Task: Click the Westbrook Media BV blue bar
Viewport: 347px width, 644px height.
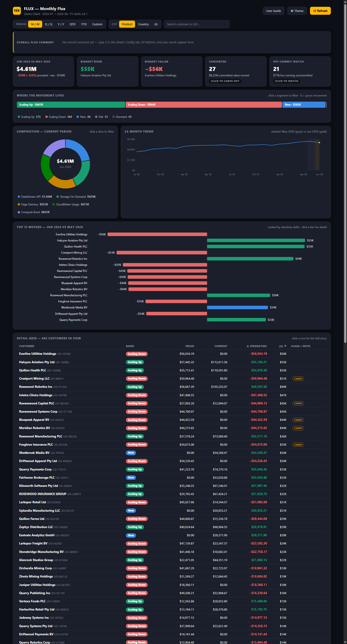Action: [237, 307]
